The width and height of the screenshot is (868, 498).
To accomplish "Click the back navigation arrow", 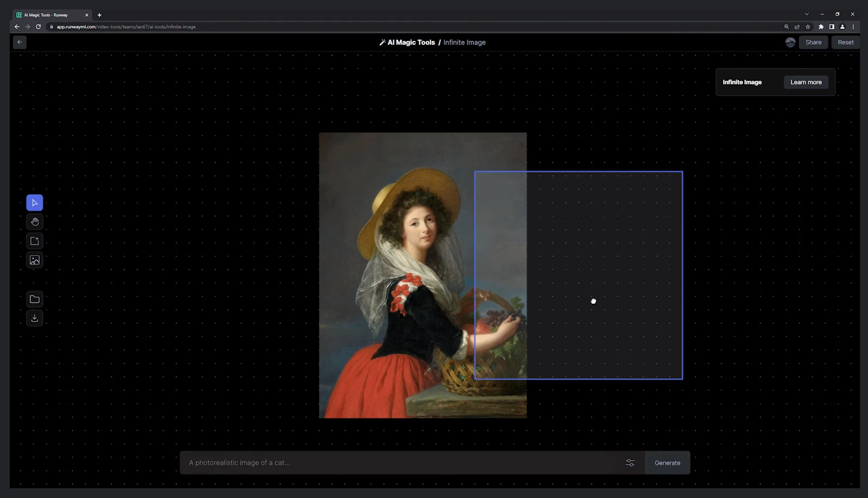I will tap(19, 42).
